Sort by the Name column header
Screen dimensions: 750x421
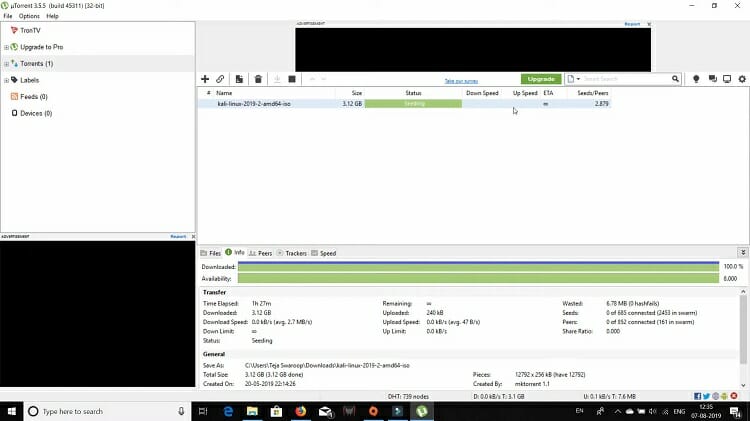pyautogui.click(x=224, y=93)
